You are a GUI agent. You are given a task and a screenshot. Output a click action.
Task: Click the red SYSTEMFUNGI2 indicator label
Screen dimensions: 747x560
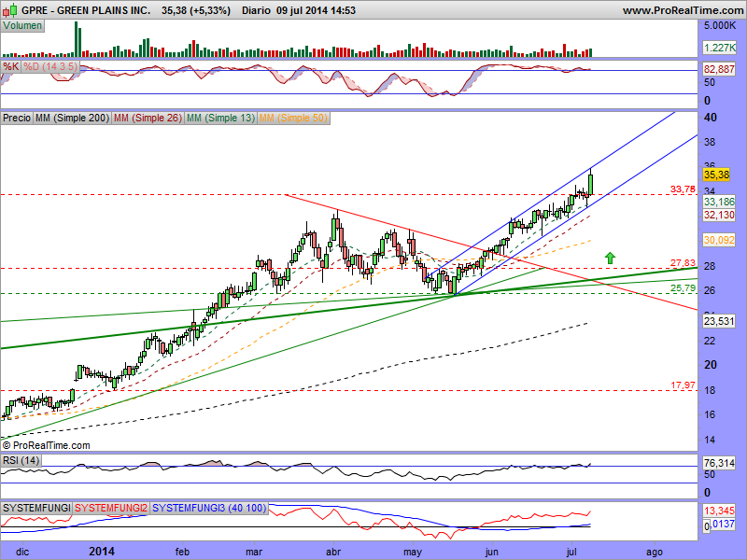(x=111, y=508)
